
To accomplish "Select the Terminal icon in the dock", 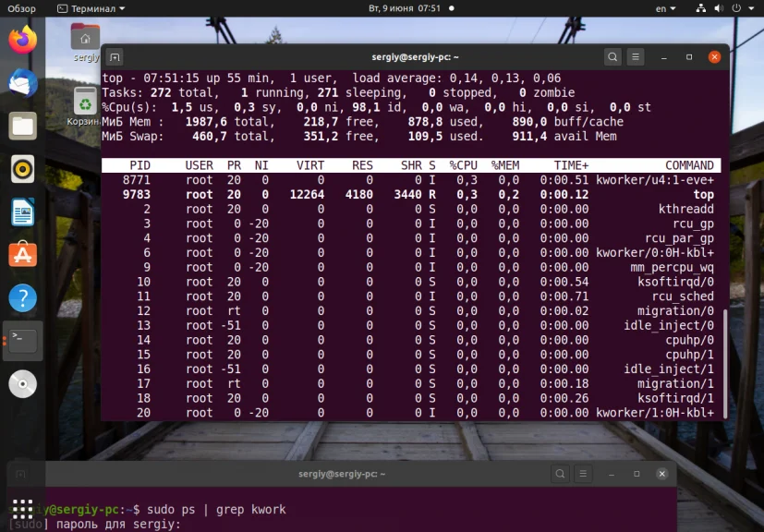I will tap(22, 341).
